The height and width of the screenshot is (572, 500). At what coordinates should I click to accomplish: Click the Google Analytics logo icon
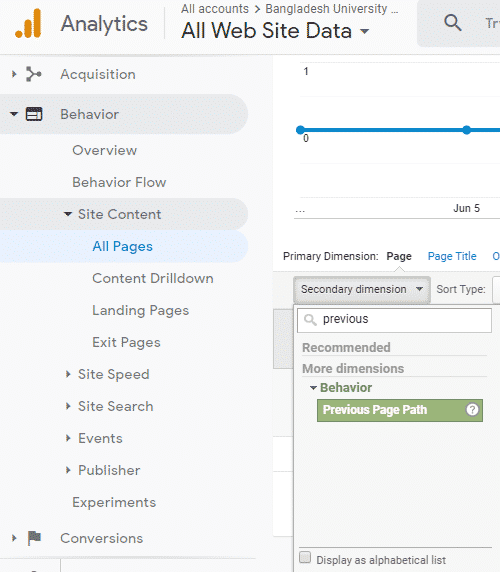tap(28, 24)
